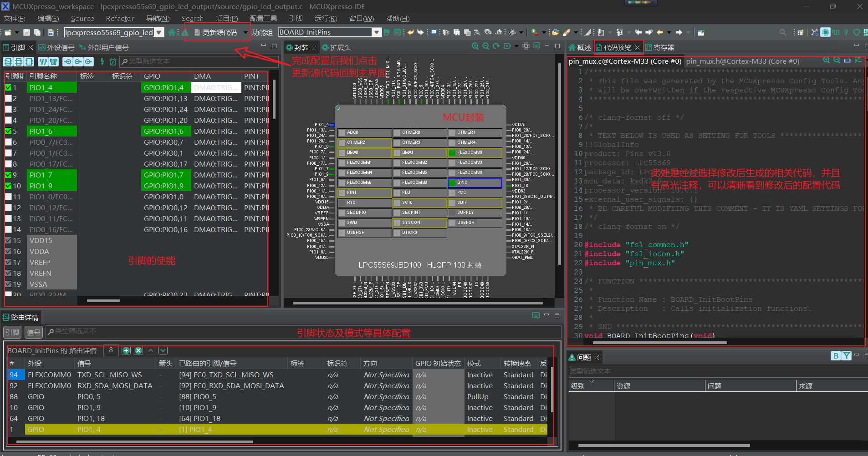This screenshot has width=868, height=456.
Task: Click the zoom out icon in package view
Action: tap(485, 46)
